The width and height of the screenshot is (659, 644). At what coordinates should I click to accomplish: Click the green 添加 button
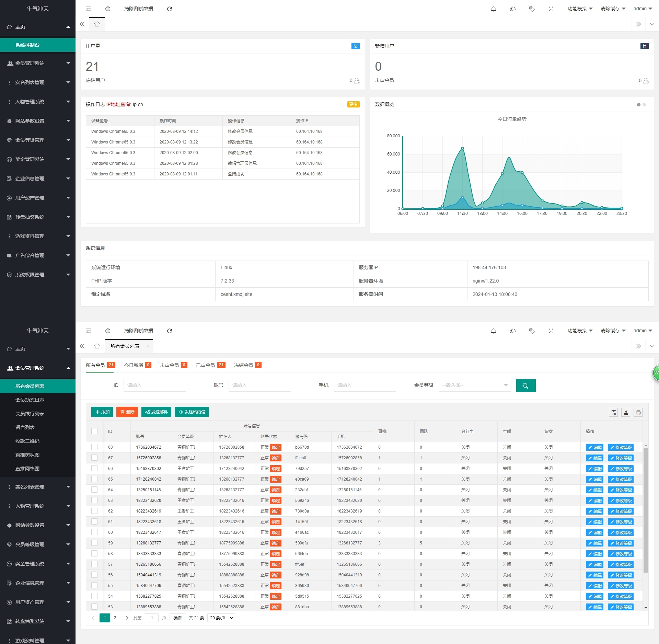102,412
